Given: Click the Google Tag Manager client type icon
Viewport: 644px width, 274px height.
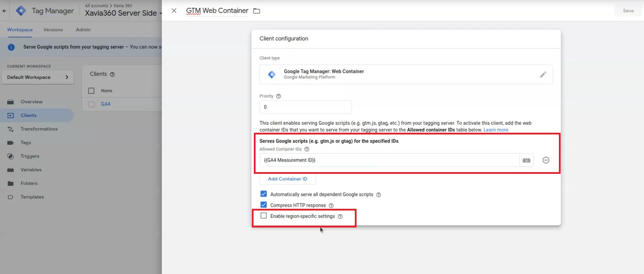Looking at the screenshot, I should [x=272, y=74].
